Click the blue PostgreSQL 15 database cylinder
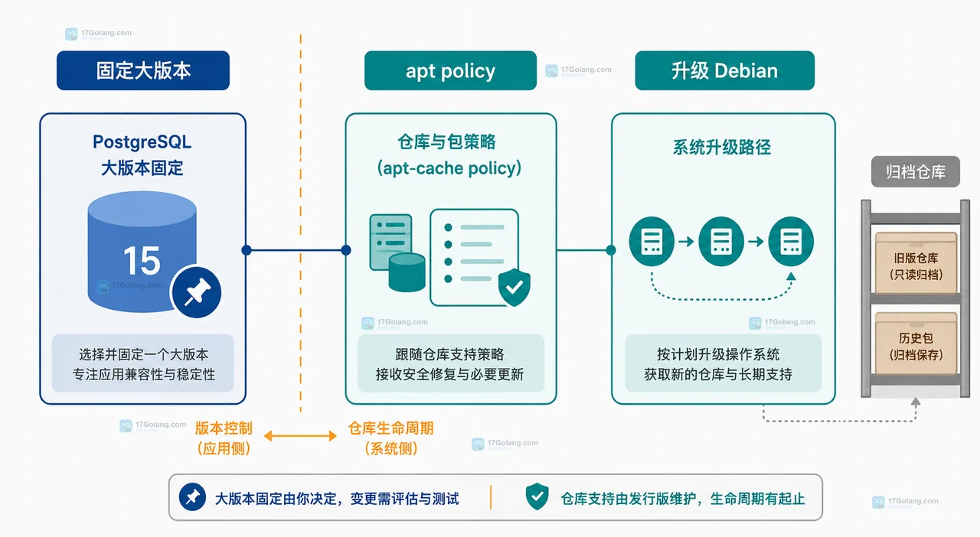980x537 pixels. (x=142, y=252)
